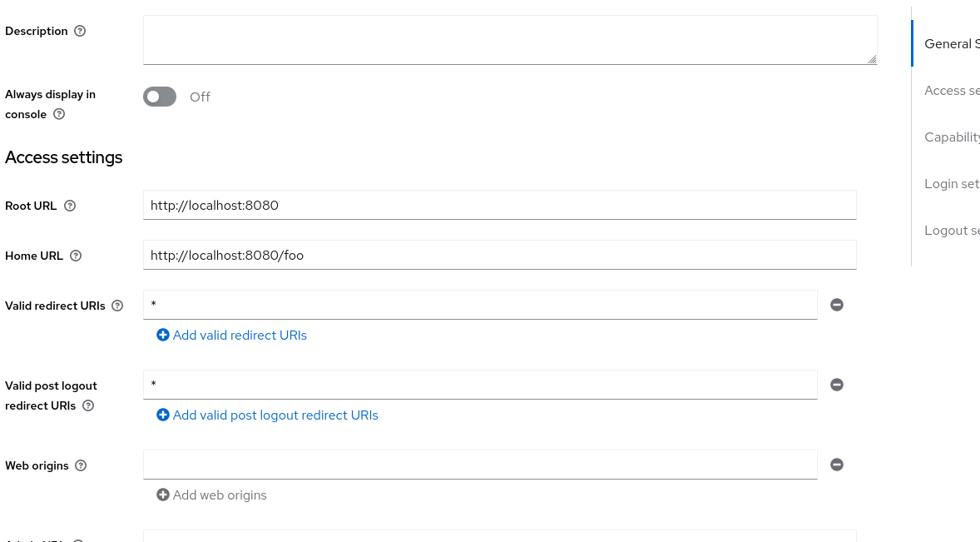Click help icon next to Description
980x542 pixels.
click(x=80, y=31)
